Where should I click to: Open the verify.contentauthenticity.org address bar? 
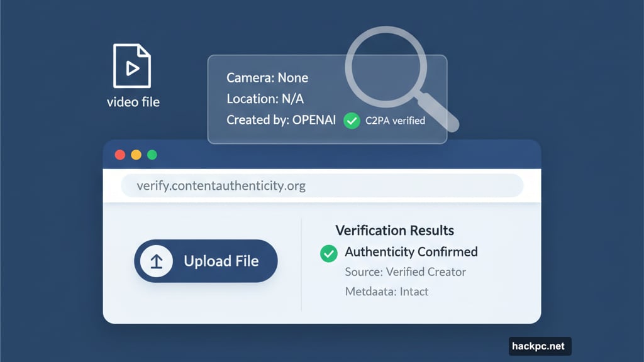pyautogui.click(x=322, y=185)
